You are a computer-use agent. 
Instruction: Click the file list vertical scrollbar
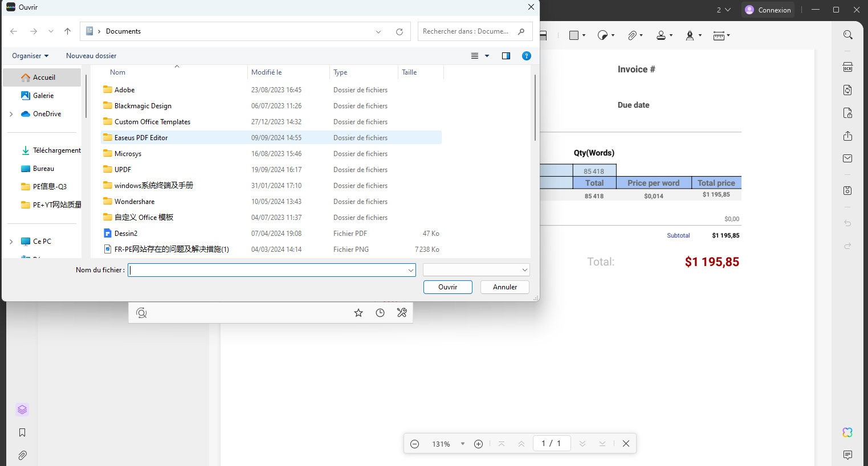coord(535,107)
